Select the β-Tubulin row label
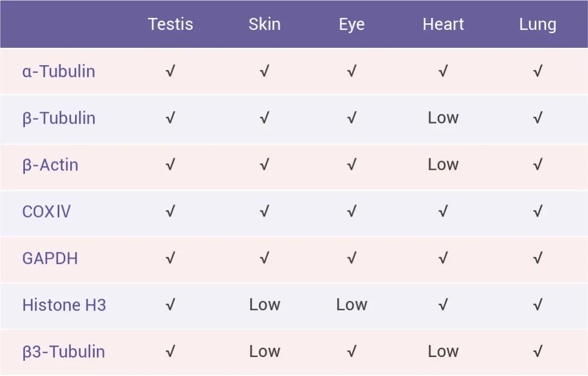The height and width of the screenshot is (376, 588). [59, 118]
